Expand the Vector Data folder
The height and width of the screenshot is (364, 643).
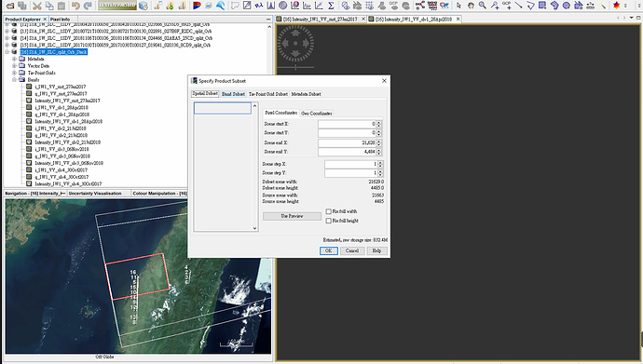coord(14,66)
